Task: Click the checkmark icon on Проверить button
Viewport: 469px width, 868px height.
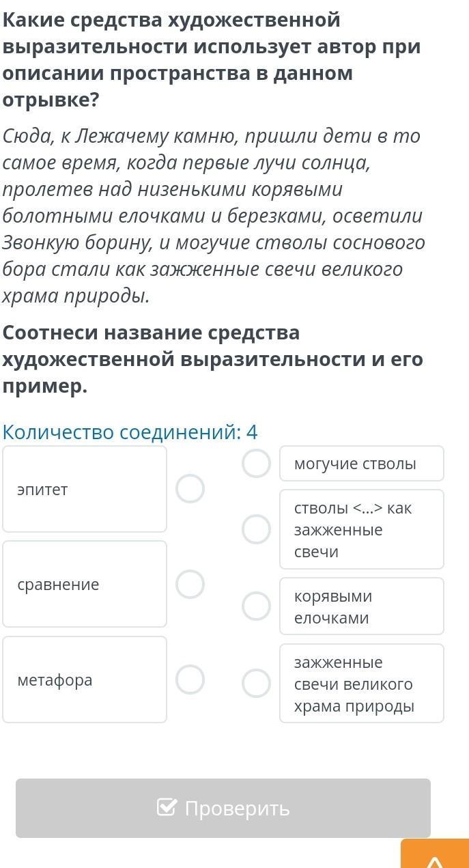Action: click(167, 808)
